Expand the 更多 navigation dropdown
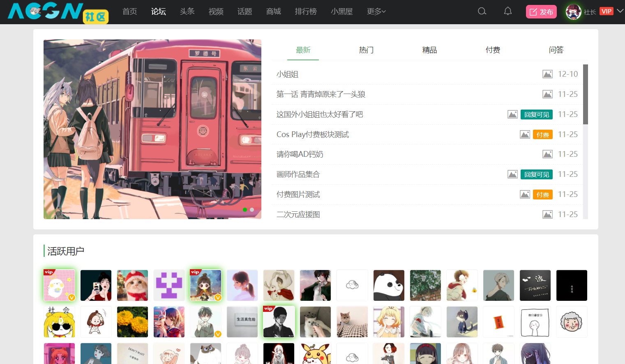625x364 pixels. (376, 11)
